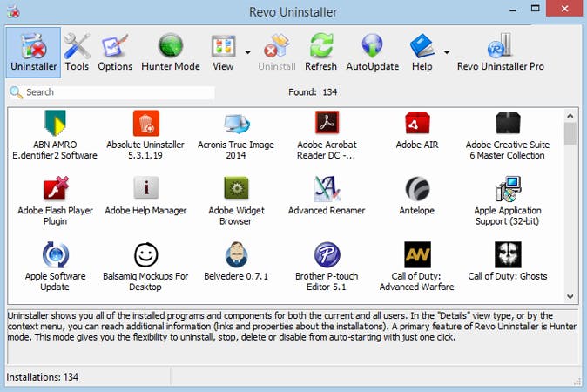
Task: Click the list scrollbar up arrow
Action: 570,116
